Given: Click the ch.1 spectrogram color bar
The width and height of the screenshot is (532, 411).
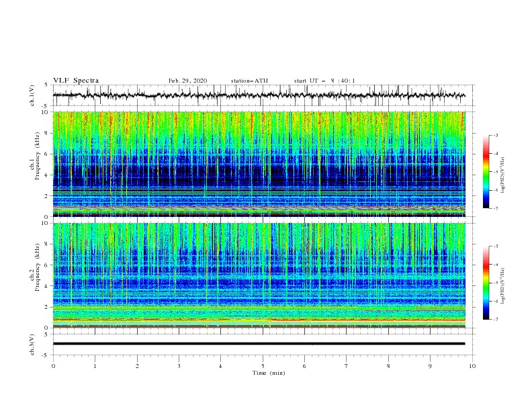Looking at the screenshot, I should coord(486,172).
